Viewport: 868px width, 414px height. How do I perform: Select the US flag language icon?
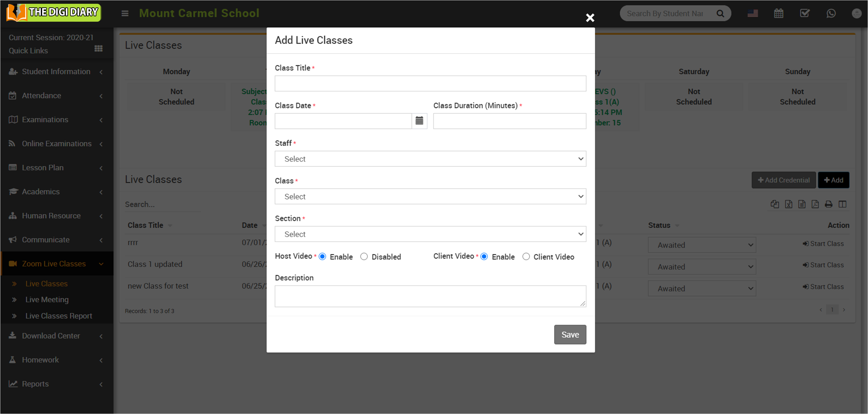coord(753,13)
